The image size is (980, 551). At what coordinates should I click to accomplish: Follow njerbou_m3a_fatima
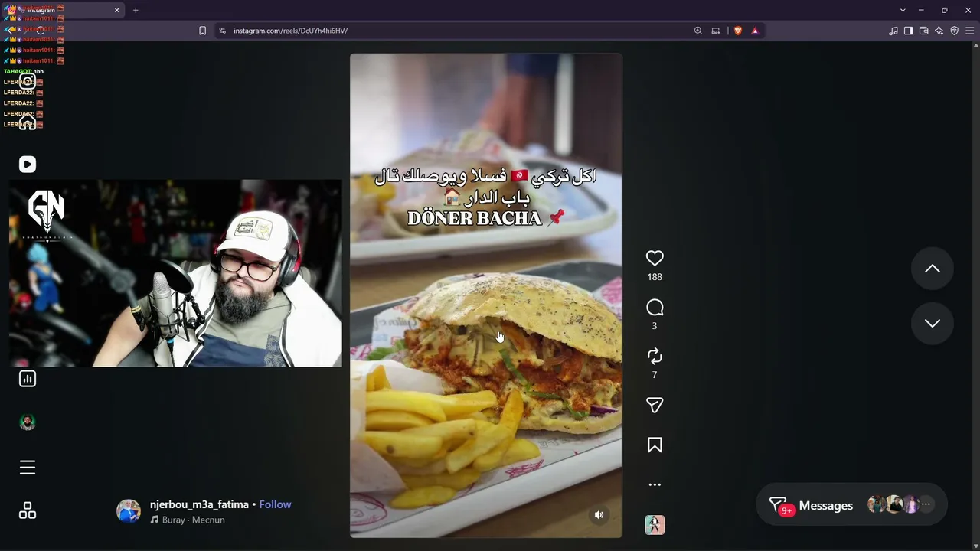pyautogui.click(x=275, y=504)
